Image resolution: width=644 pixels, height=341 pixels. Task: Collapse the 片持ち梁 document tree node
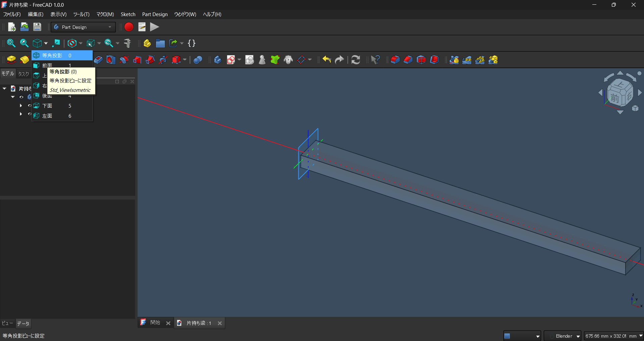(4, 89)
